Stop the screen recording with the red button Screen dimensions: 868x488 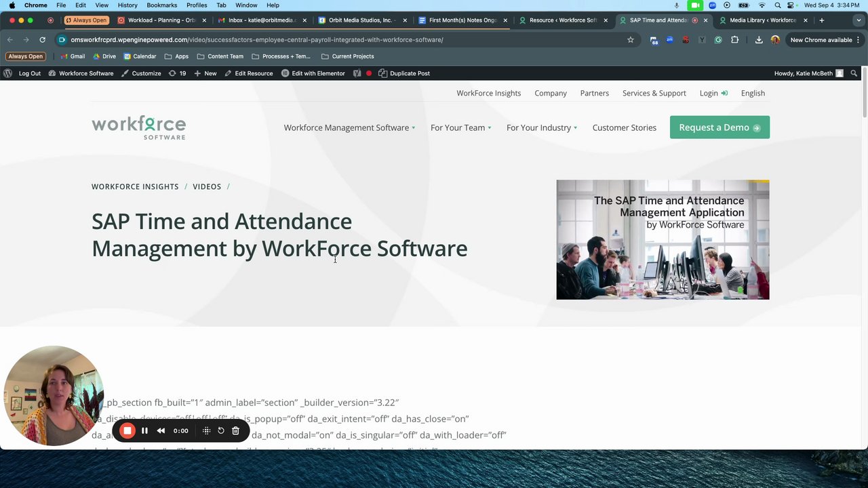tap(127, 430)
